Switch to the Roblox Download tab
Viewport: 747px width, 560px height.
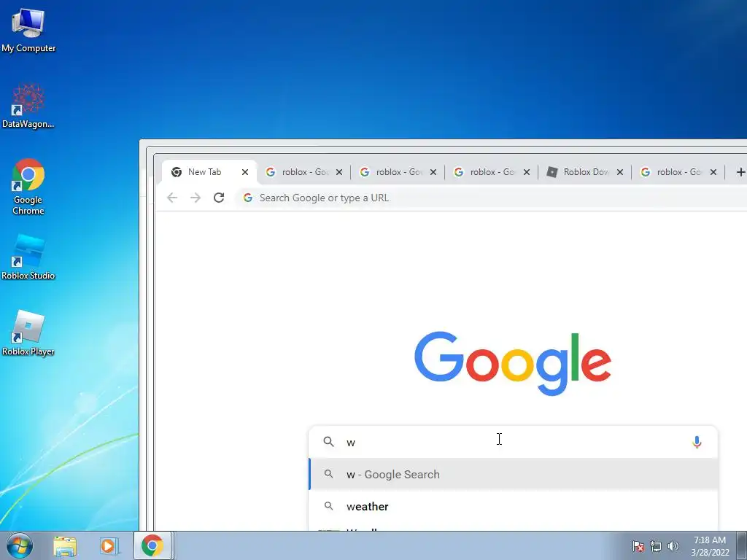[584, 172]
